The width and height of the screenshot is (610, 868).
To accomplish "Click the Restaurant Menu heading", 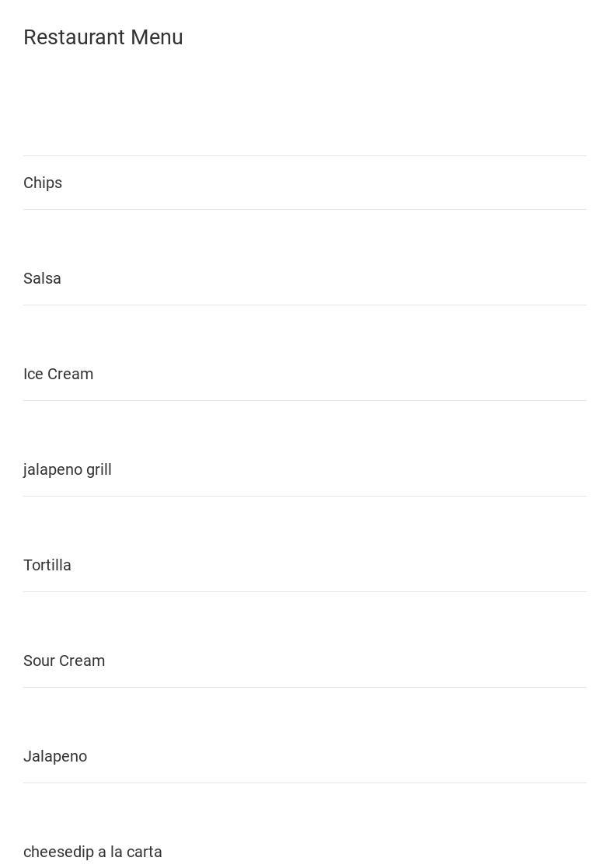I will pos(103,37).
